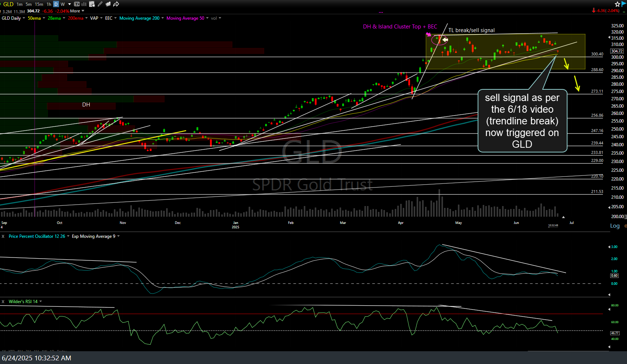Open the chart templates folder icon
The height and width of the screenshot is (364, 627).
pyautogui.click(x=108, y=4)
